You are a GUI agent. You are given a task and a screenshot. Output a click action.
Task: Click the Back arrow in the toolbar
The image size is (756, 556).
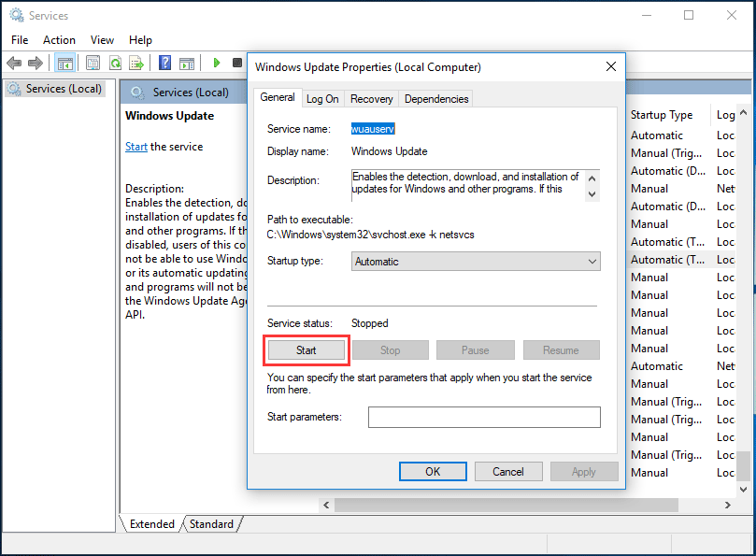pos(14,63)
